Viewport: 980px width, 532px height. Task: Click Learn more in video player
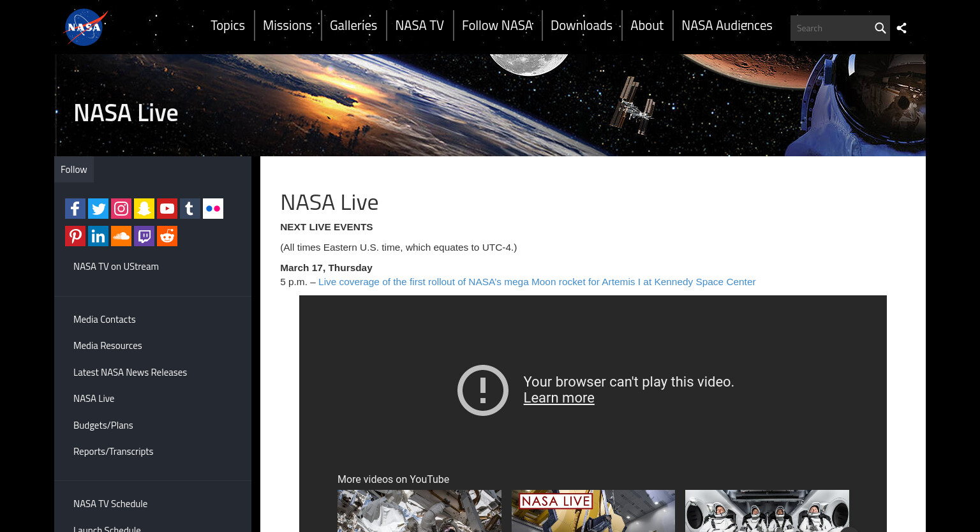click(x=559, y=398)
